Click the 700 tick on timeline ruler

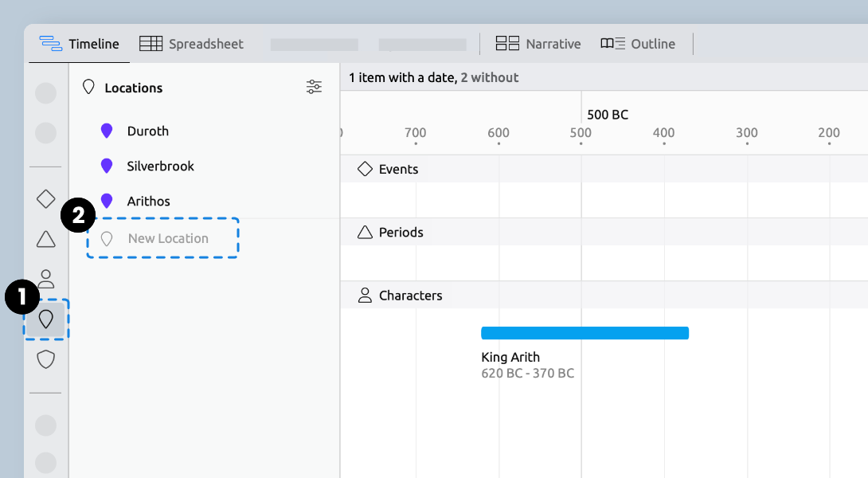(x=415, y=133)
